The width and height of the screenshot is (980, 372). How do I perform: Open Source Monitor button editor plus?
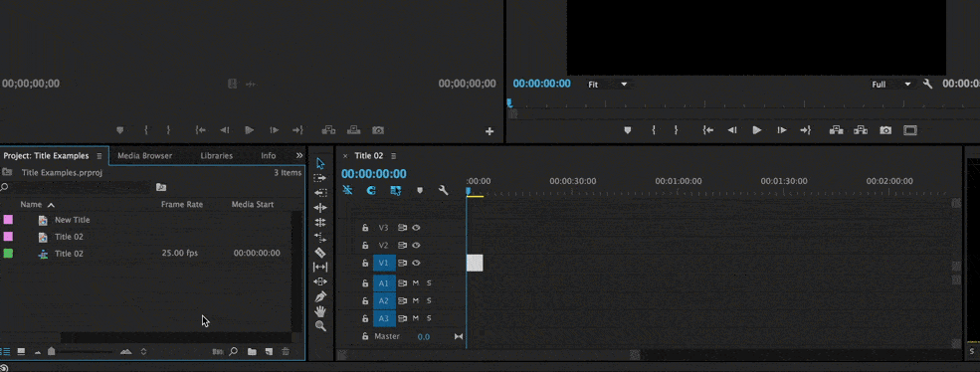click(x=490, y=131)
